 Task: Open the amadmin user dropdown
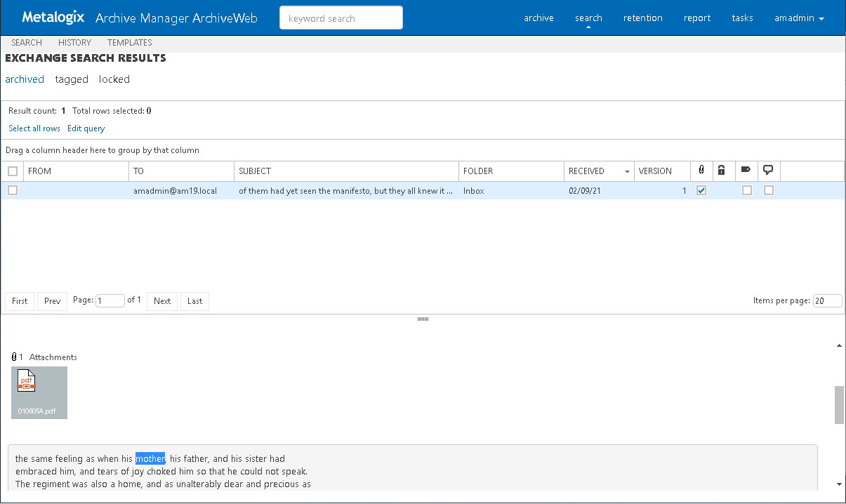click(x=799, y=18)
